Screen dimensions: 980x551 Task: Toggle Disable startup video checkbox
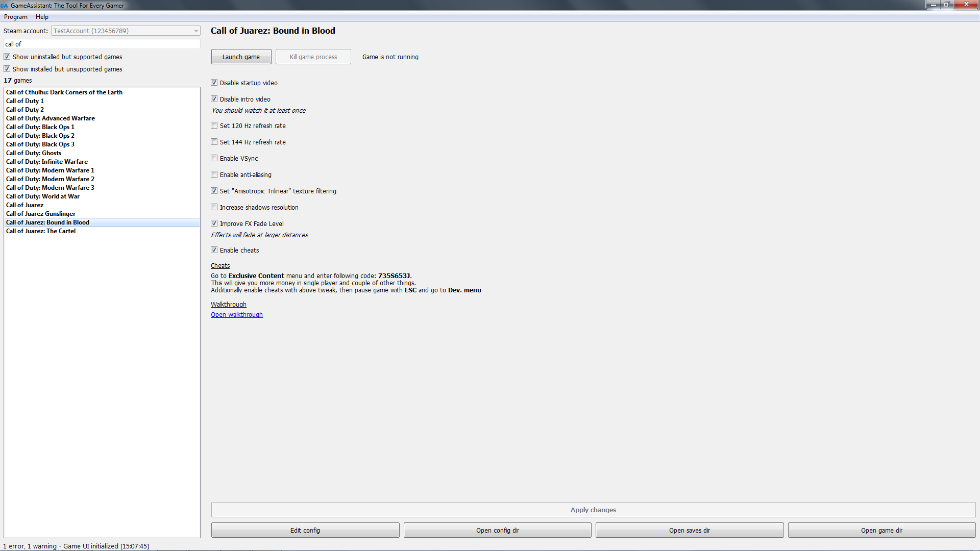click(215, 82)
